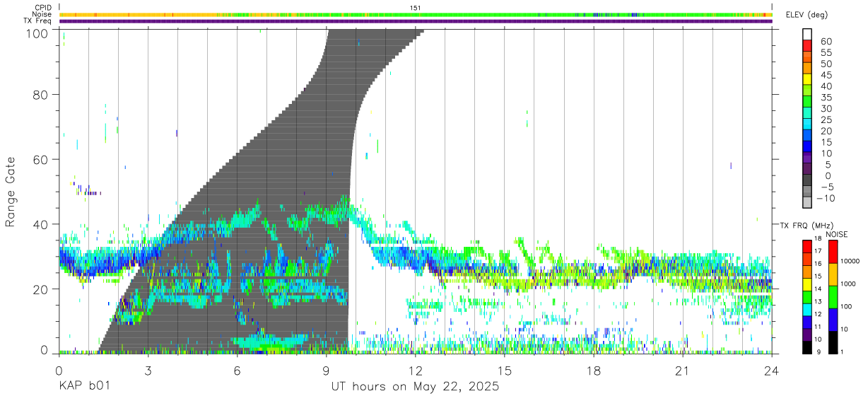Click the ELEV colorbar label '45'

(x=826, y=75)
